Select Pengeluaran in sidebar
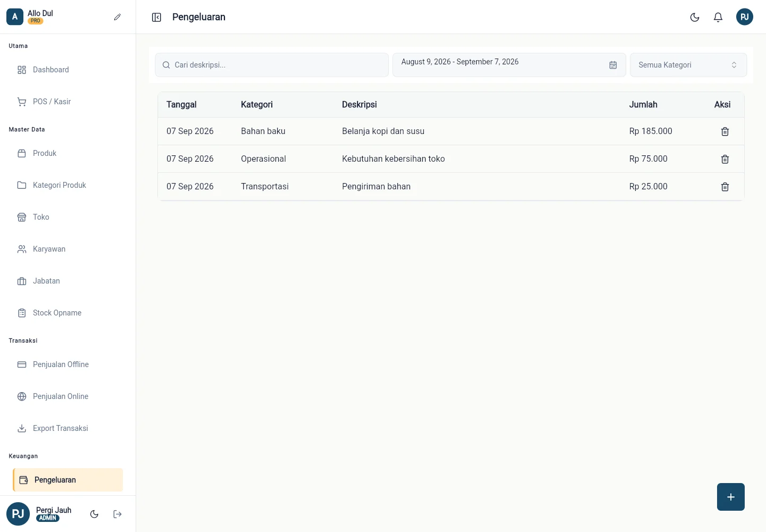Viewport: 766px width, 532px height. click(x=68, y=480)
